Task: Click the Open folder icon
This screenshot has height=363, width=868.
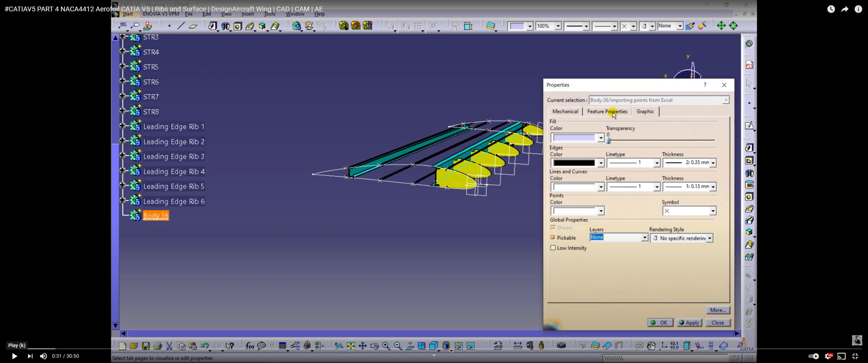Action: coord(134,346)
